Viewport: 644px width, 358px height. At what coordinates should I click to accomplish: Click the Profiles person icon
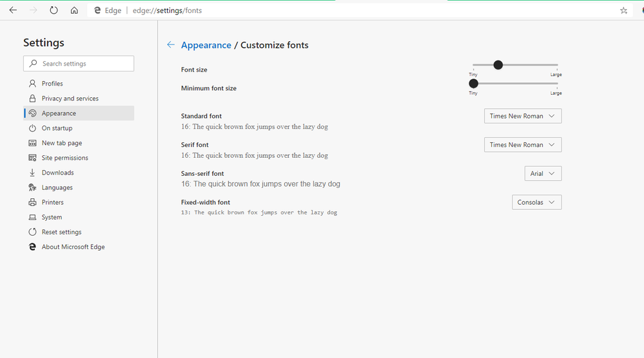(32, 84)
